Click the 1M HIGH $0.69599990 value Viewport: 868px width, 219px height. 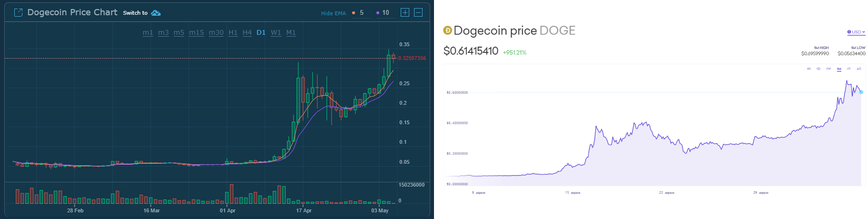pyautogui.click(x=815, y=53)
